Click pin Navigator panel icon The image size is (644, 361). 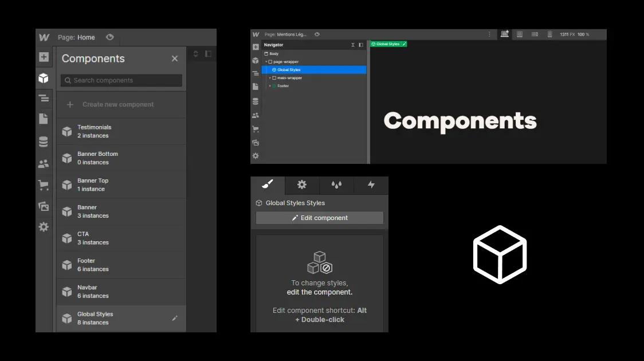[x=361, y=45]
